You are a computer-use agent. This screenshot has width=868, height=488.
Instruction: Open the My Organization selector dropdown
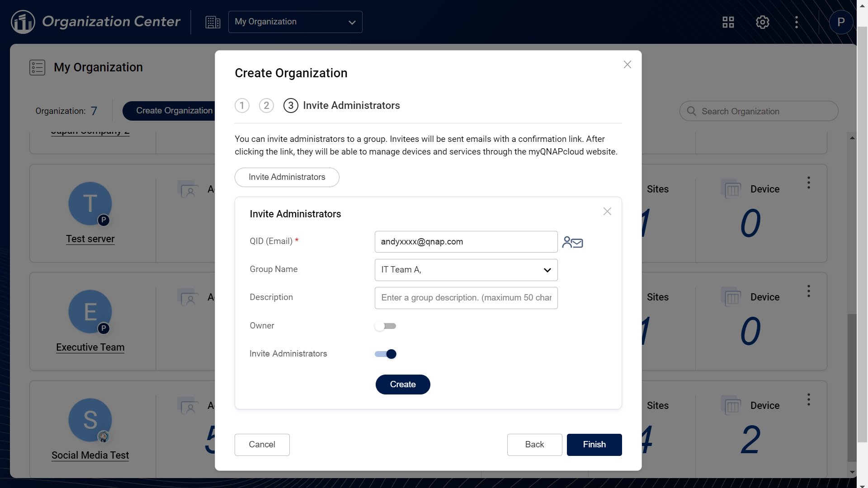pyautogui.click(x=295, y=22)
